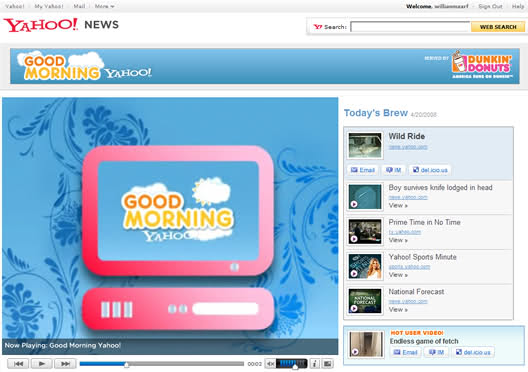Show video info with the i icon
The height and width of the screenshot is (372, 528).
(x=315, y=364)
